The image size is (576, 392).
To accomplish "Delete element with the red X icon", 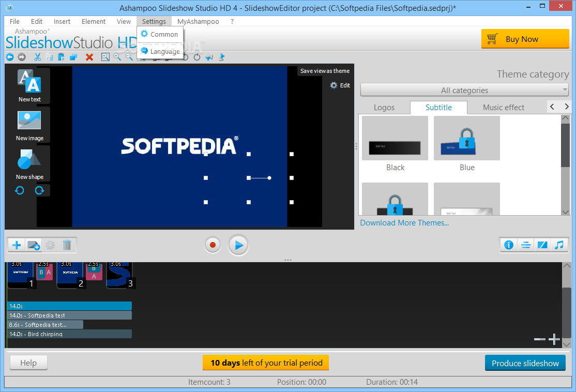I will click(x=89, y=57).
